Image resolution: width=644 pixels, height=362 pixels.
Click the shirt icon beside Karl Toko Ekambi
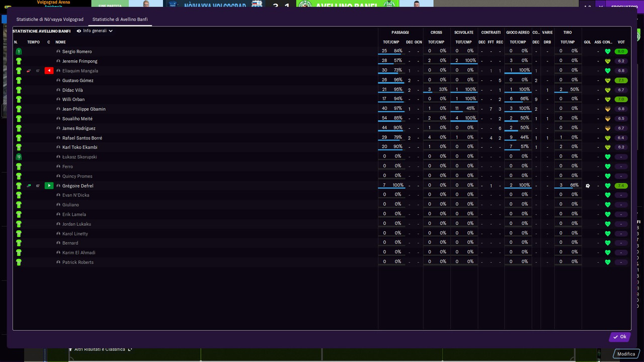point(19,147)
